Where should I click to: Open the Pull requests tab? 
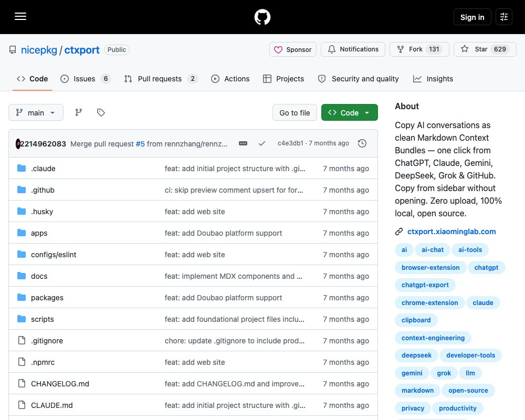[161, 79]
